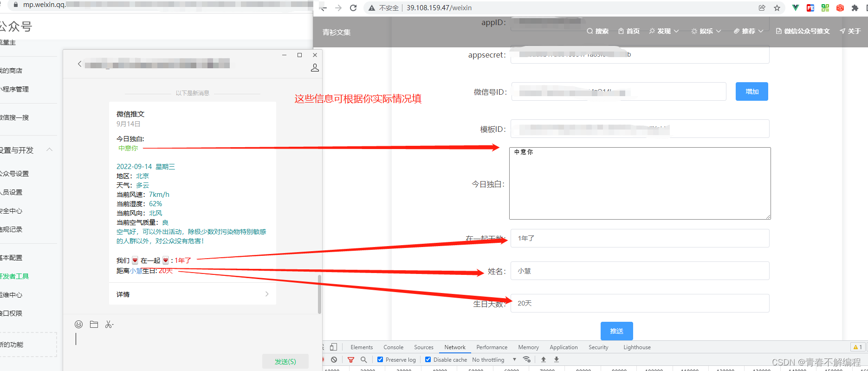Click the not-secure warning icon
This screenshot has height=371, width=868.
372,8
